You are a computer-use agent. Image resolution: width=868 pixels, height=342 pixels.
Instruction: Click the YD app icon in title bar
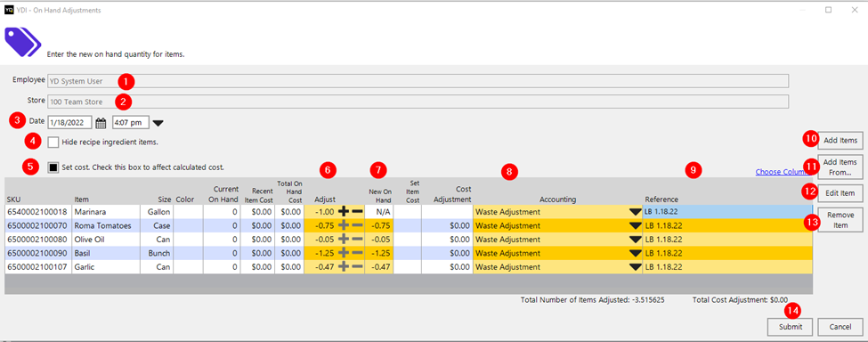coord(9,10)
